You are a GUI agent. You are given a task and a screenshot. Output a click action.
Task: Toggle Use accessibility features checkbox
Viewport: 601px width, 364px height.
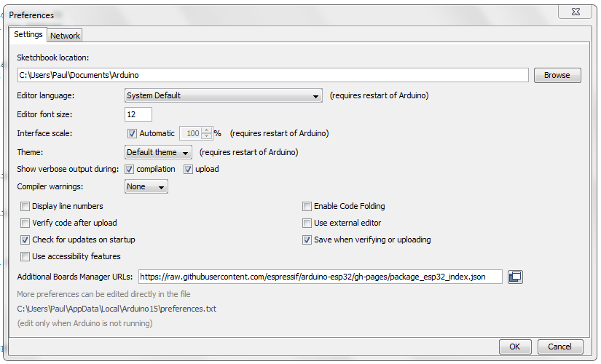25,256
